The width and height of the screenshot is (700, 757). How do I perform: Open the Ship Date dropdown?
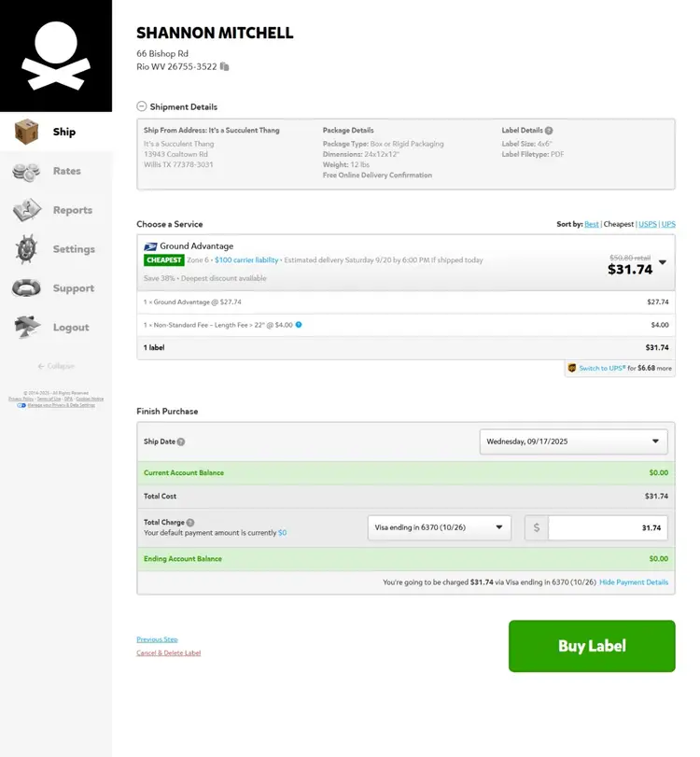coord(573,442)
